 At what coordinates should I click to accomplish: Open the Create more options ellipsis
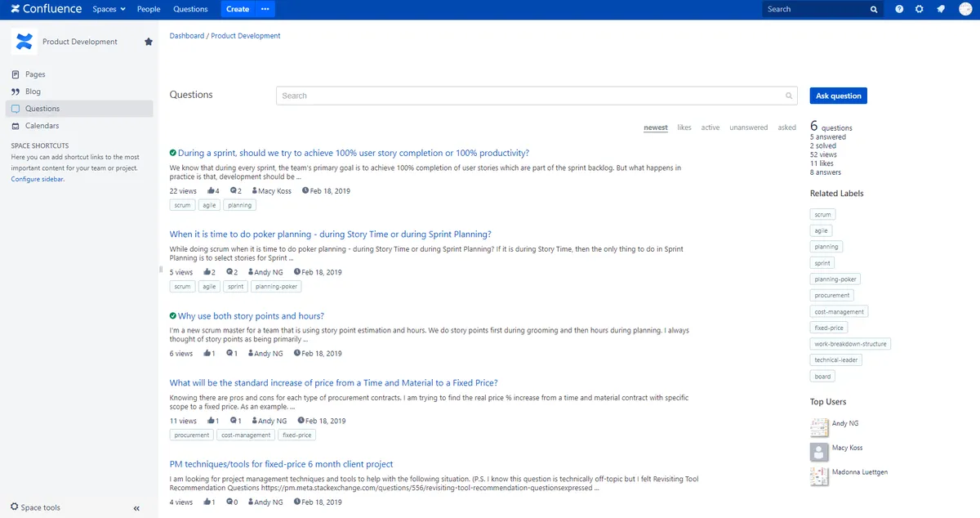tap(265, 9)
